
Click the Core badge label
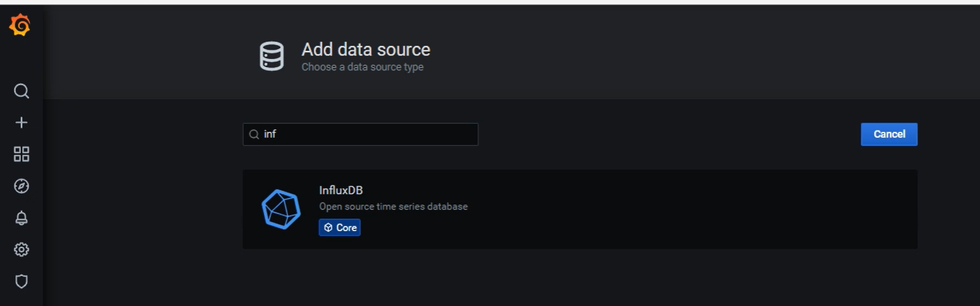point(346,228)
